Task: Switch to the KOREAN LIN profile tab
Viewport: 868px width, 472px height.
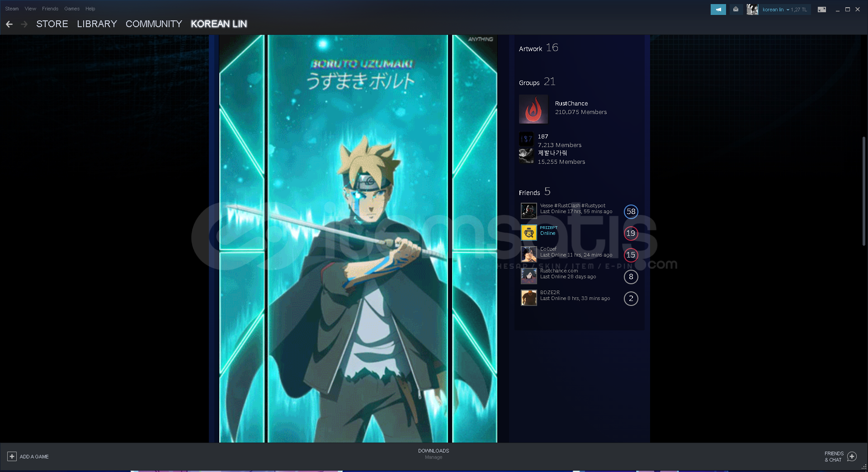Action: (x=219, y=24)
